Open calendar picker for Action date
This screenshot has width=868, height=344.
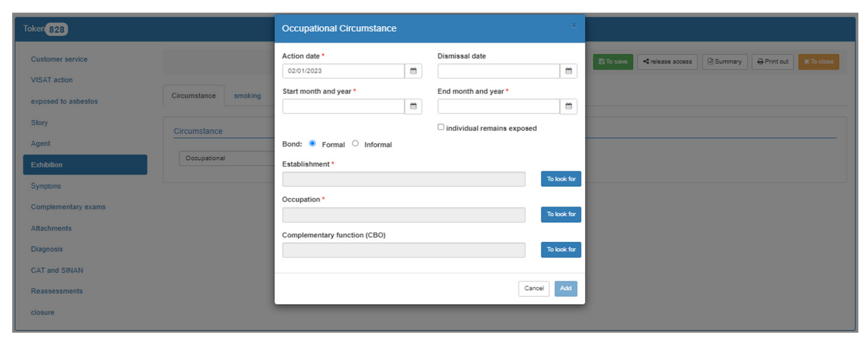click(413, 71)
